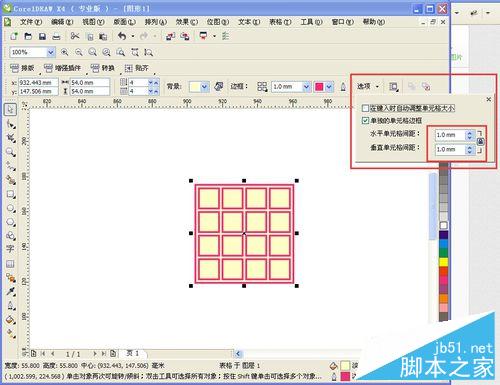Select the Interactive Blend tool in toolbox
The image size is (500, 385).
[x=10, y=278]
